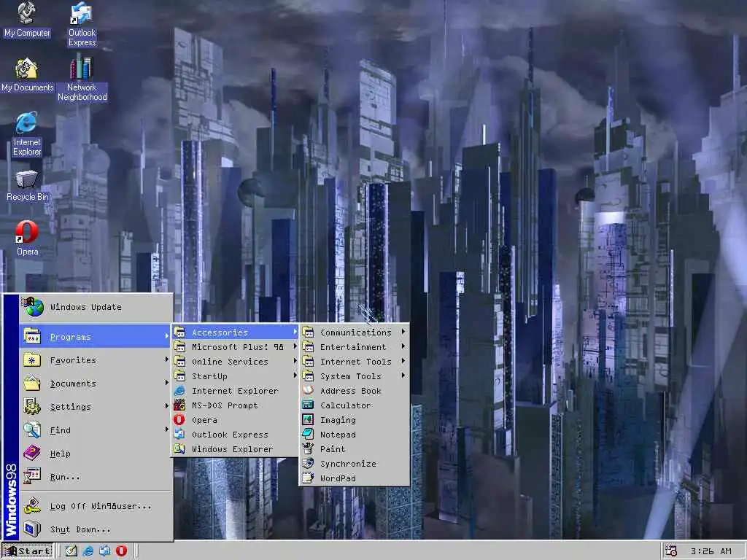Click the Windows Explorer icon in Programs menu

click(x=179, y=449)
